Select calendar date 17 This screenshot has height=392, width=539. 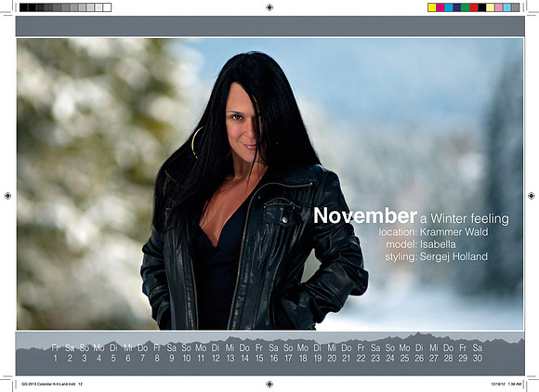[288, 359]
